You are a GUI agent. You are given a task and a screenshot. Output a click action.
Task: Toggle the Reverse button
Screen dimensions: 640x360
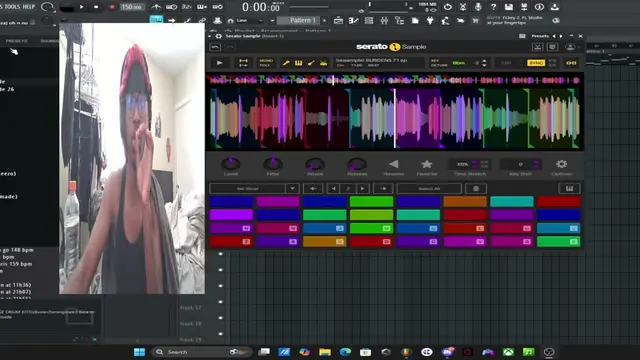click(393, 164)
